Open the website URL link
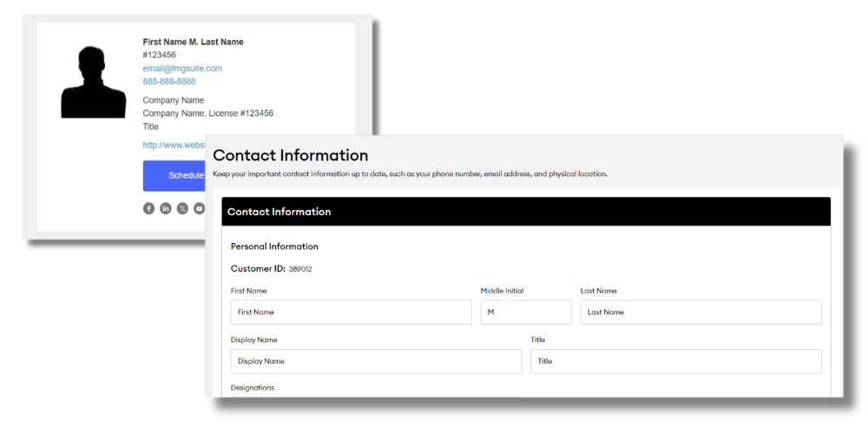Screen dimensions: 868x434 pyautogui.click(x=173, y=145)
